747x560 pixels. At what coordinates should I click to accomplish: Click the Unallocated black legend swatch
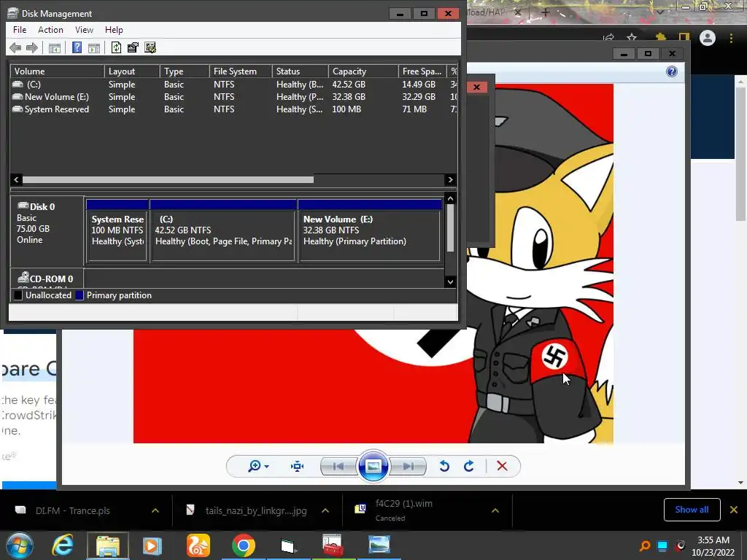point(18,295)
